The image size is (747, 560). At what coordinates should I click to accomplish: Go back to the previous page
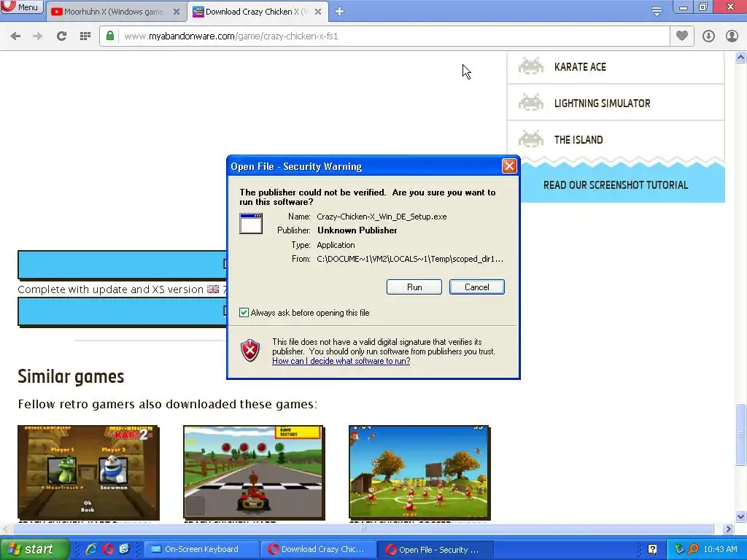(15, 36)
